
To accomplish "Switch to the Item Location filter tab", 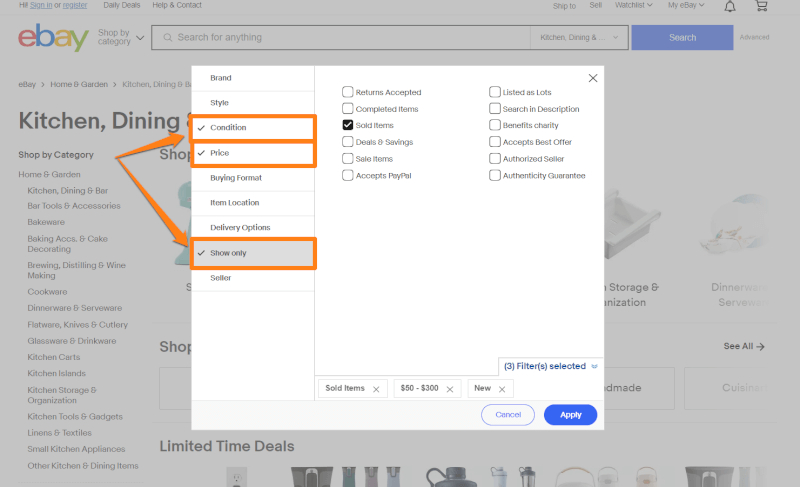I will (234, 203).
